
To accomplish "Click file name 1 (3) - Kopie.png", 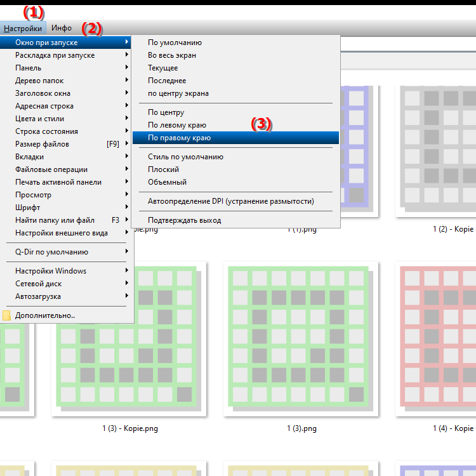I will tap(130, 428).
